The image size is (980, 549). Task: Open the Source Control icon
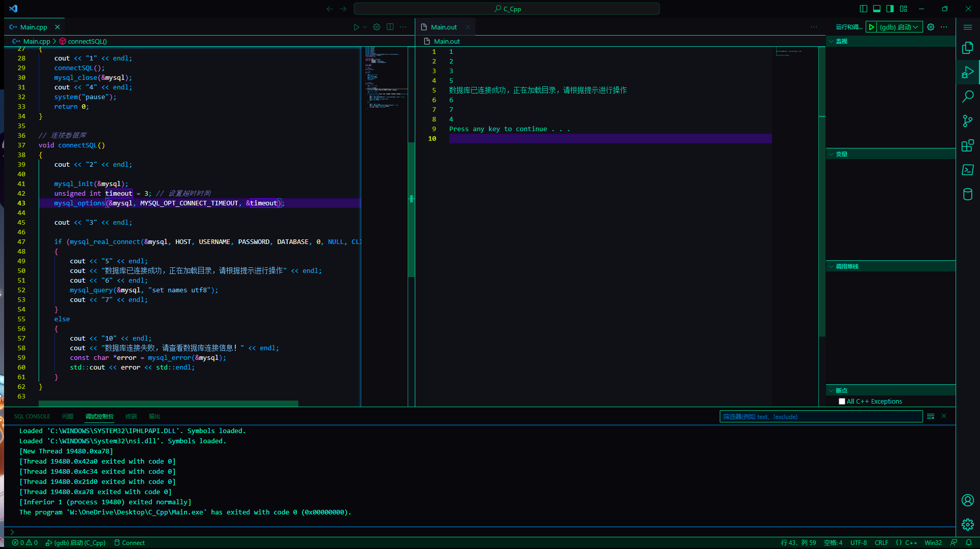tap(968, 120)
